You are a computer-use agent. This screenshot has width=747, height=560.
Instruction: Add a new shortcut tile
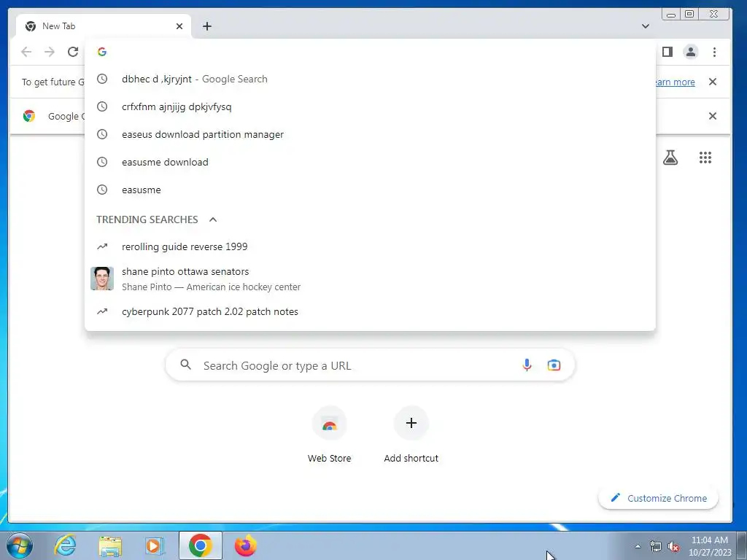[x=411, y=436]
